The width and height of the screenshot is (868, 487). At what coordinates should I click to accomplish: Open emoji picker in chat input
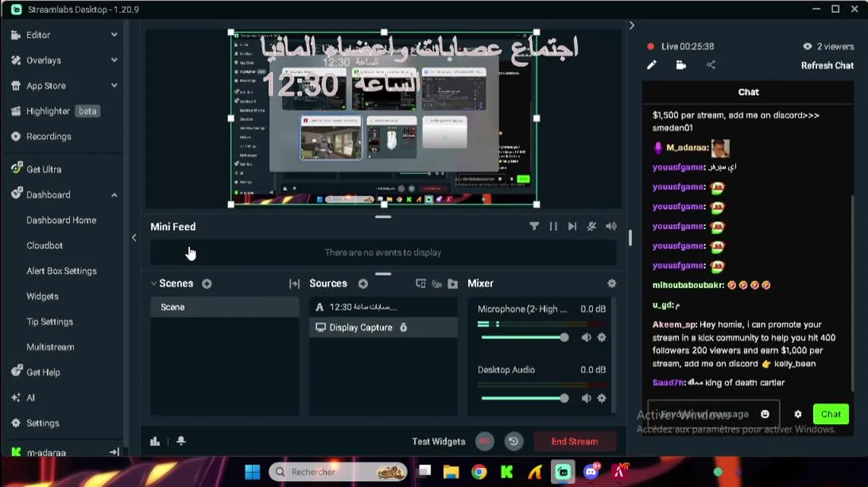point(765,414)
